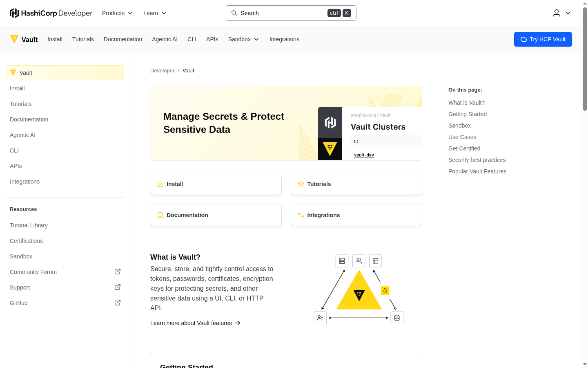Open Tutorials in the top Vault navigation
The image size is (588, 368).
83,39
